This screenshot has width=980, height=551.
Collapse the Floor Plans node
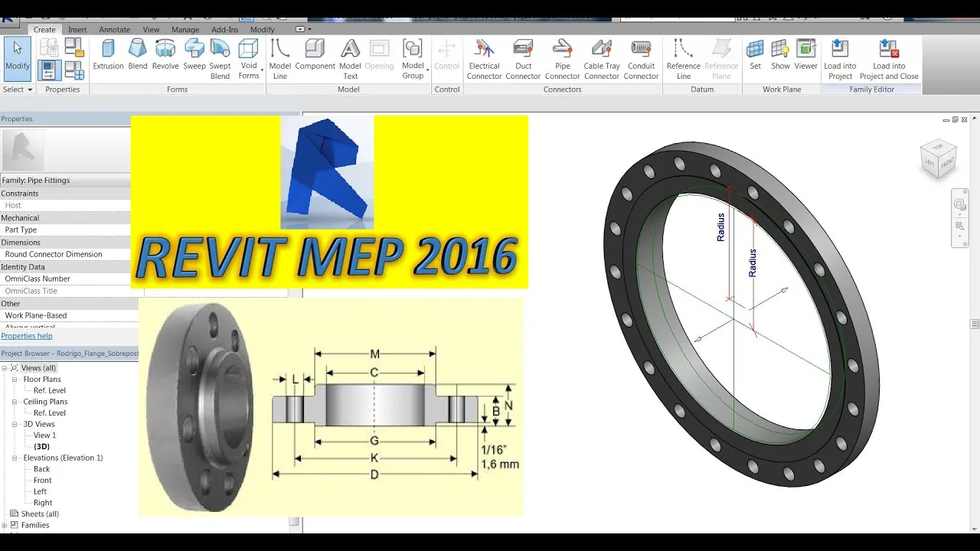tap(15, 380)
